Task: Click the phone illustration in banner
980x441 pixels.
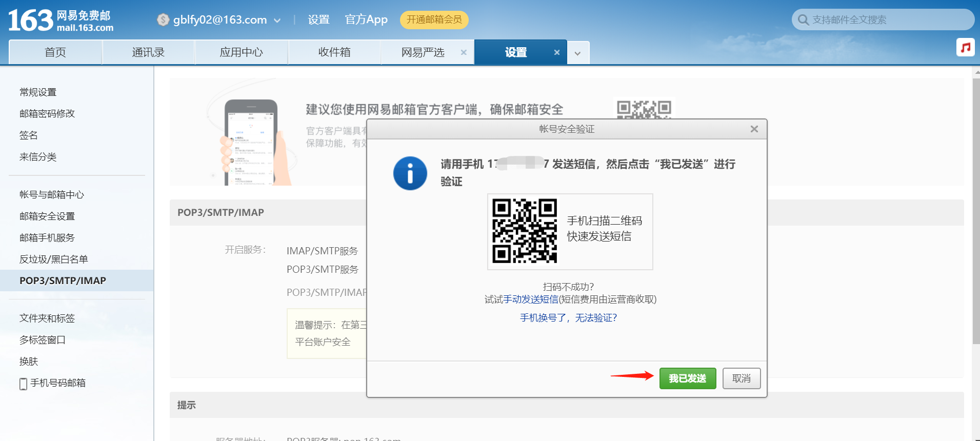Action: coord(251,143)
